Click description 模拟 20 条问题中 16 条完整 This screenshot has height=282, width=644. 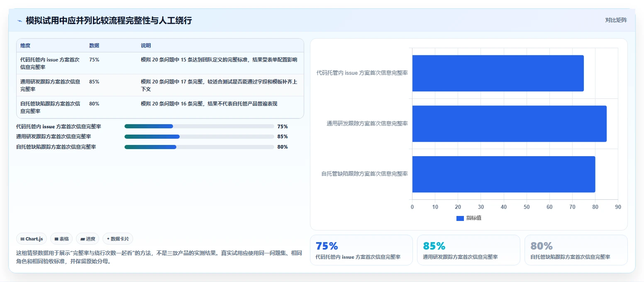209,104
